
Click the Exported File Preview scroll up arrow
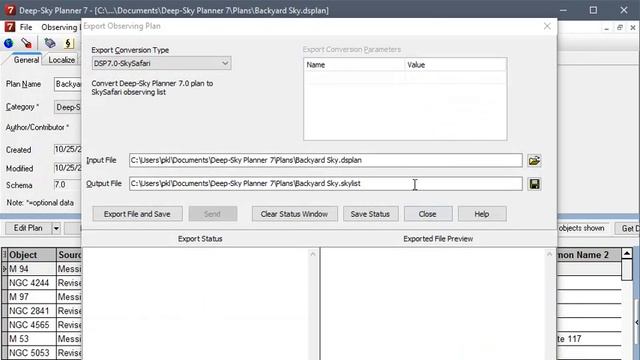click(x=549, y=254)
